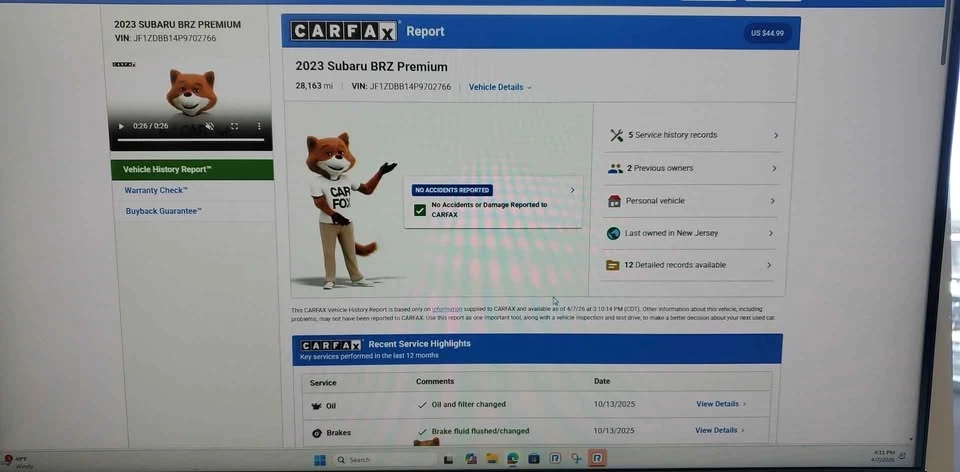Seek on the video progress bar
Viewport: 960px width, 472px height.
coord(190,140)
